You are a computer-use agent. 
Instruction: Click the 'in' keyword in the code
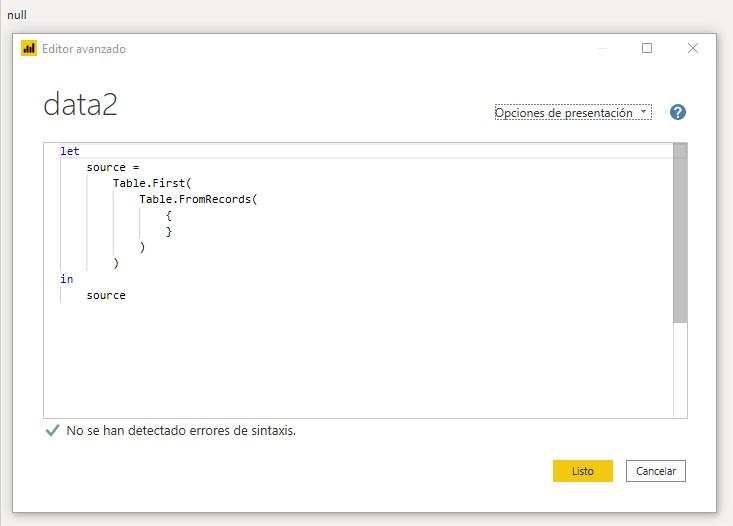66,279
